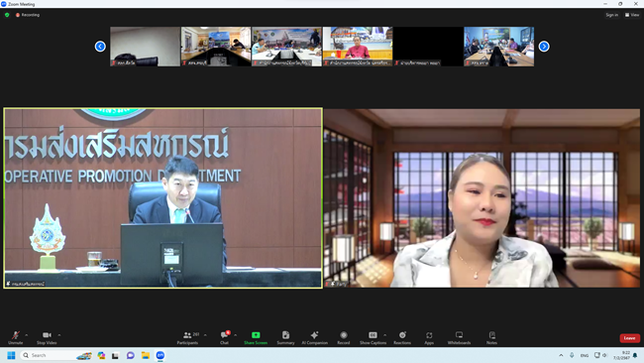Expand captions options arrow
The image size is (644, 363).
pos(384,335)
